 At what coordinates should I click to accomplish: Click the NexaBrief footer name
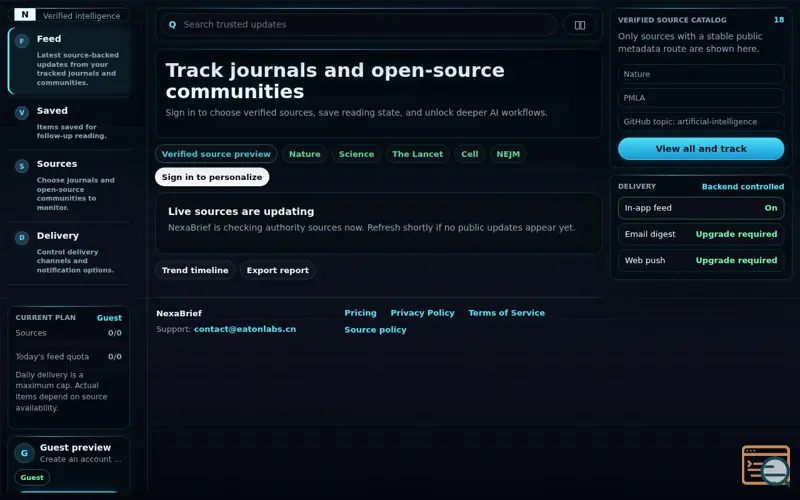[179, 313]
